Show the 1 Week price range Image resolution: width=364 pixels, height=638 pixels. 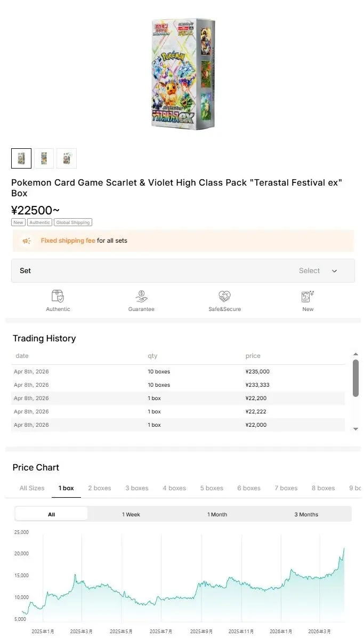pos(131,514)
